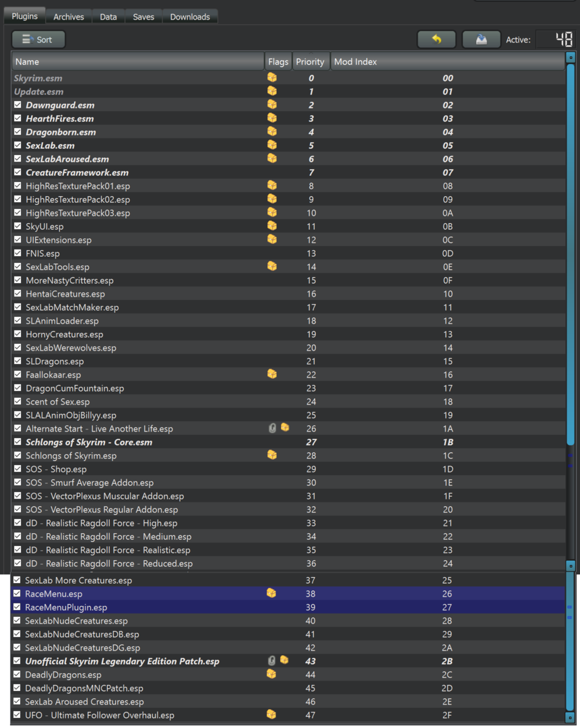Viewport: 580px width, 728px height.
Task: Click the archive box flag for Unofficial Skyrim Legendary Patch
Action: pyautogui.click(x=284, y=660)
